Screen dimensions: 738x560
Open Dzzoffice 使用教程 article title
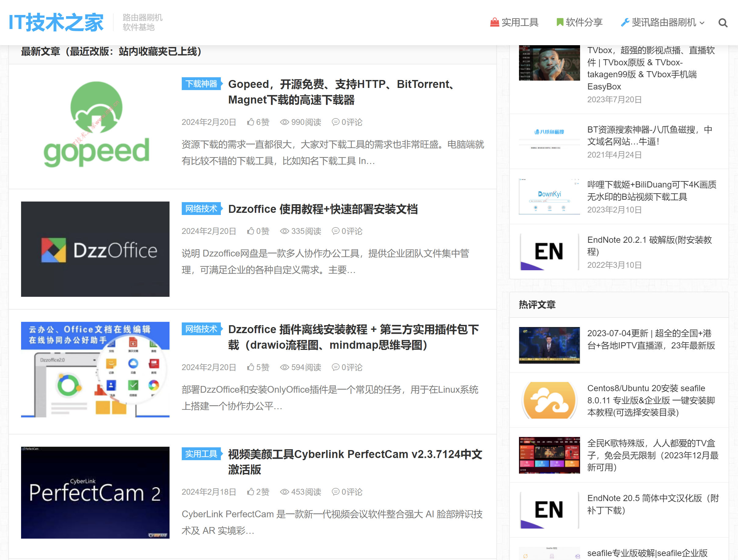coord(323,209)
